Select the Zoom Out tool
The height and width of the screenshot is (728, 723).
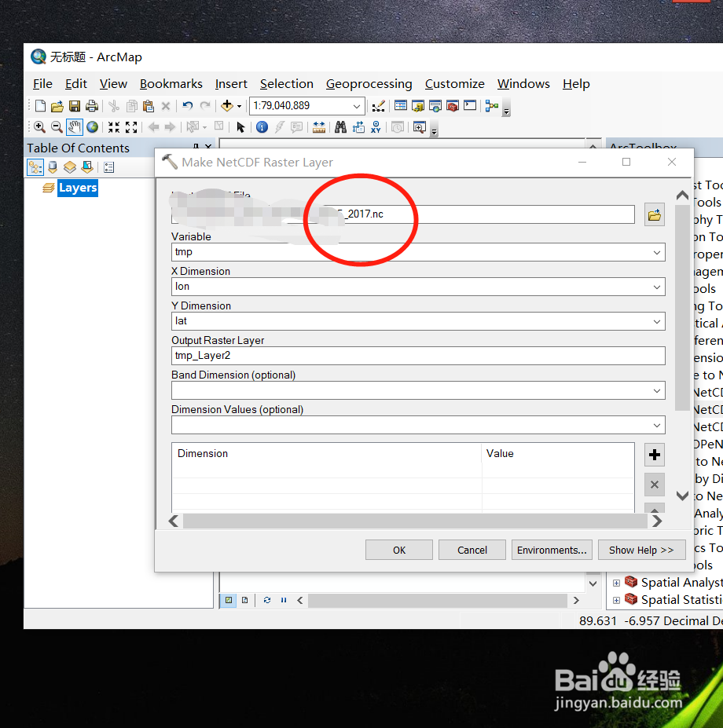point(57,126)
